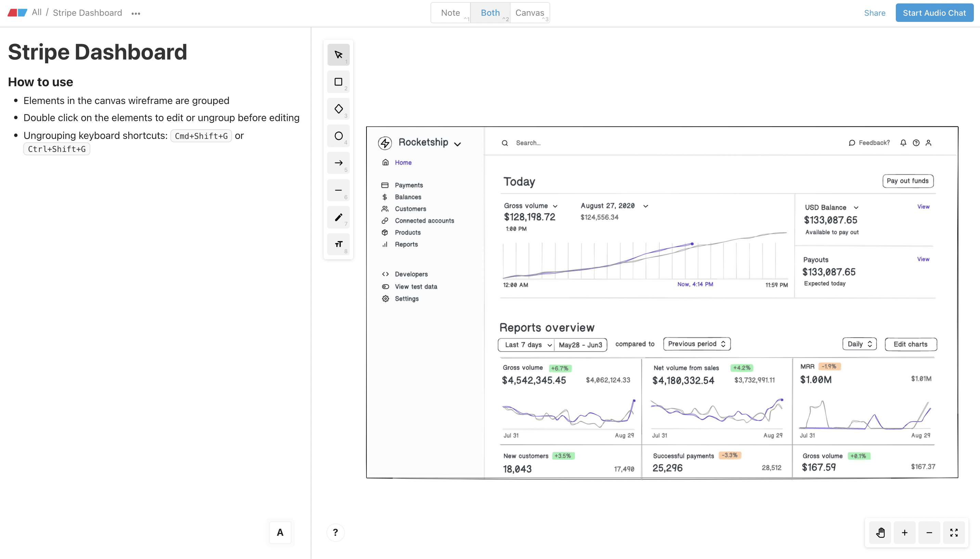Click the Developers code brackets icon
The height and width of the screenshot is (559, 980).
tap(386, 274)
